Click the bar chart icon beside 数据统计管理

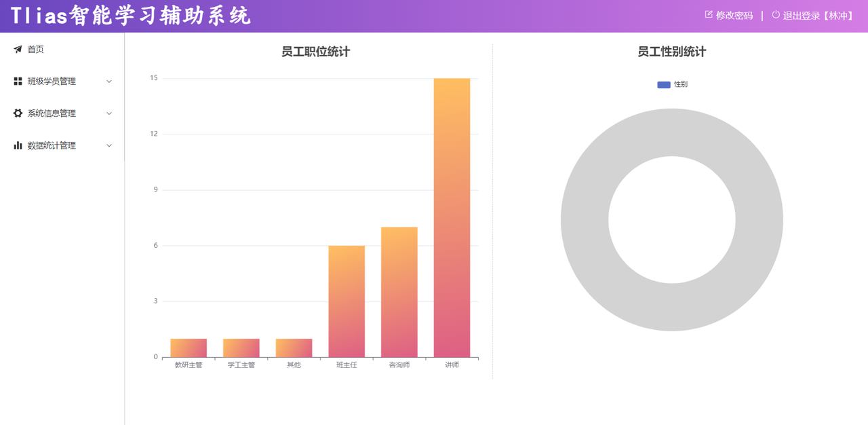(18, 145)
